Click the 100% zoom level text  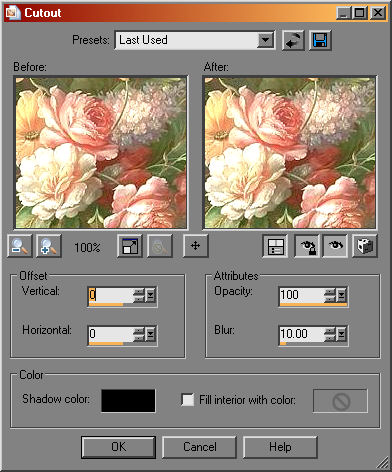87,247
